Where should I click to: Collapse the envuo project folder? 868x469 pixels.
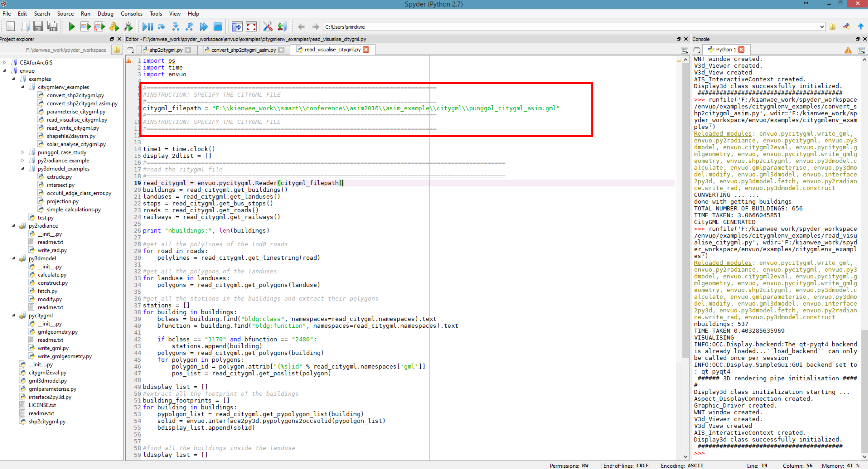click(5, 71)
